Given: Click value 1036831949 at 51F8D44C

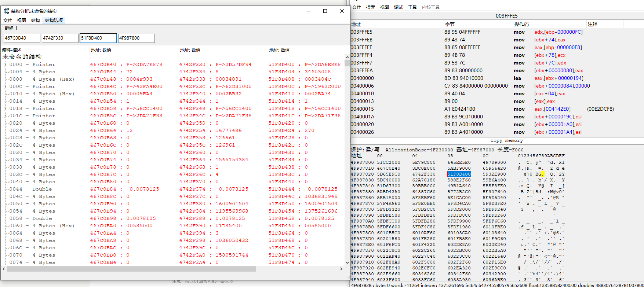Looking at the screenshot, I should [x=321, y=196].
